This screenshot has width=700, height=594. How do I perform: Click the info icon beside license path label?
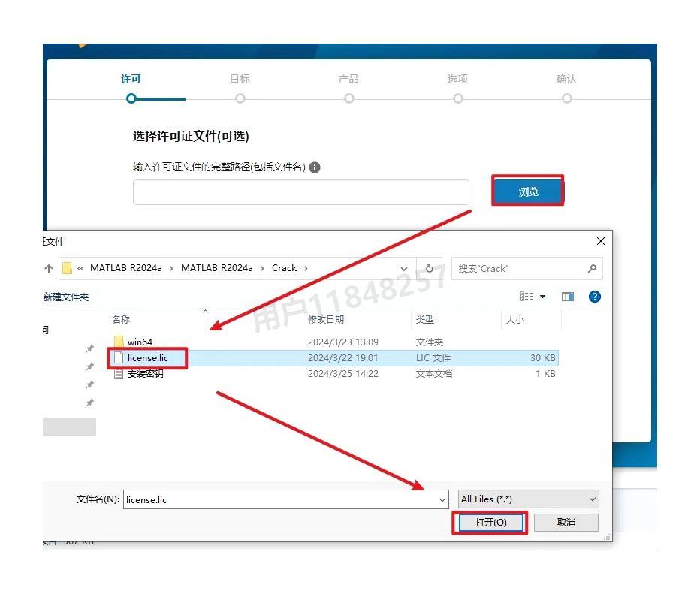pos(315,167)
